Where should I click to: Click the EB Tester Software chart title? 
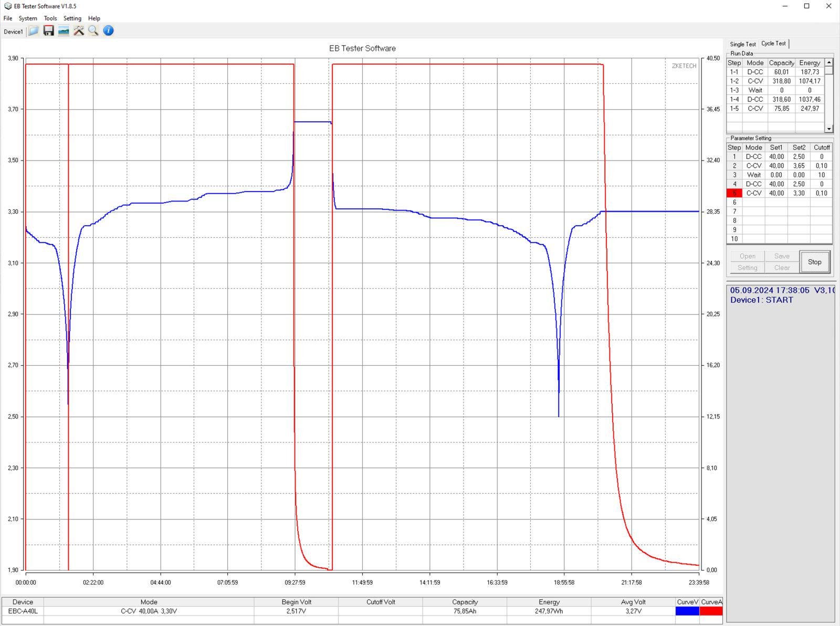click(x=362, y=48)
